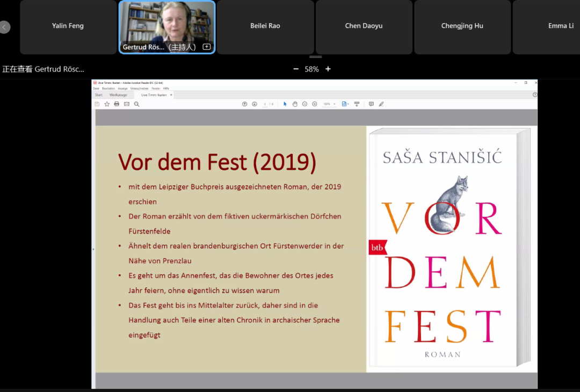The width and height of the screenshot is (580, 392).
Task: Open the Bearbeiten menu
Action: coord(108,89)
